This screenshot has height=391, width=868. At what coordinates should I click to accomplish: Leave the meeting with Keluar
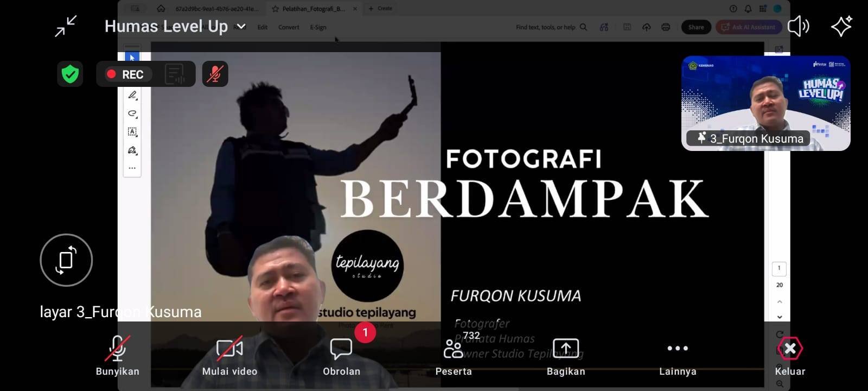790,356
